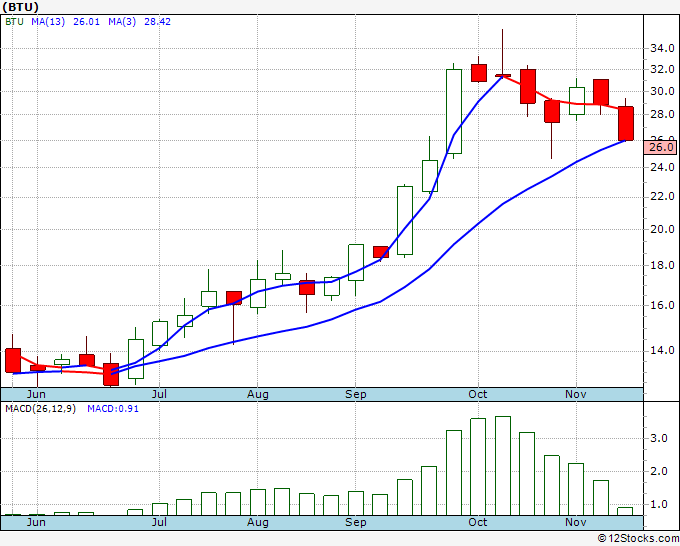Click the 34.0 price axis label
Image resolution: width=680 pixels, height=546 pixels.
click(659, 48)
